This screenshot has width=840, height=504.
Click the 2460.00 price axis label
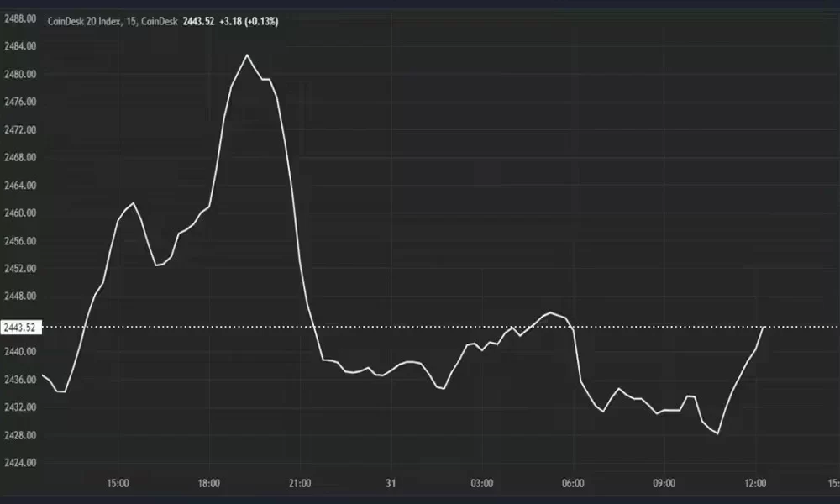[20, 213]
